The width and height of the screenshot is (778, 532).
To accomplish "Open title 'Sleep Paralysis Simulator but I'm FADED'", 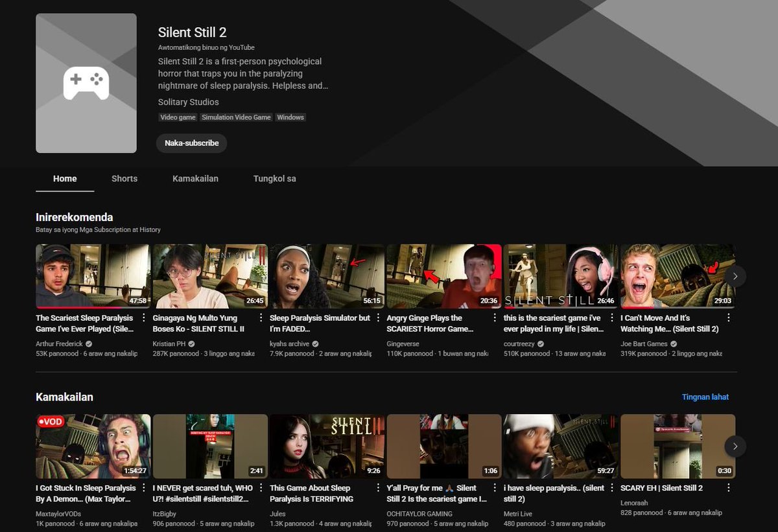I will pyautogui.click(x=320, y=323).
